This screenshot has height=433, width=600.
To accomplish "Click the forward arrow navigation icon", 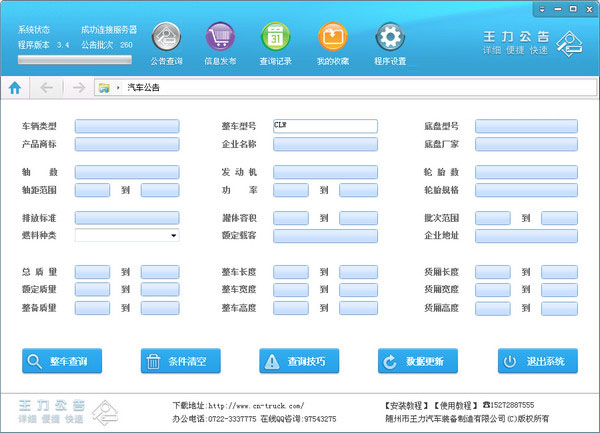I will pyautogui.click(x=78, y=88).
